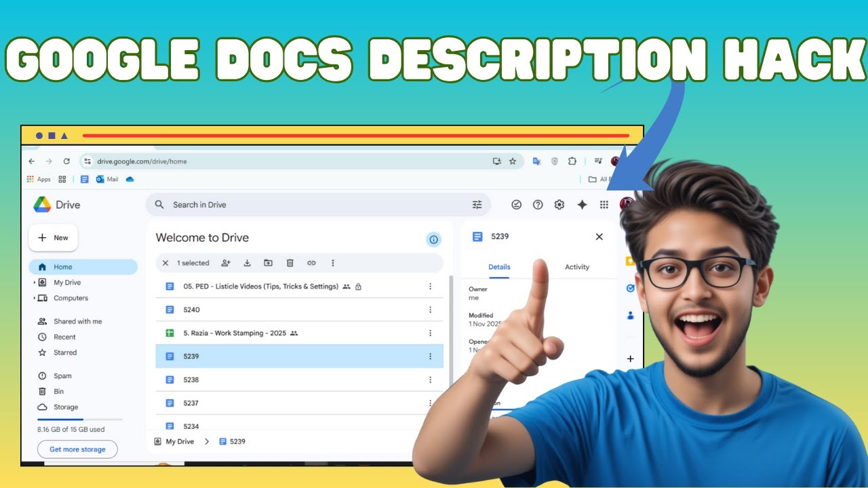868x488 pixels.
Task: Open the Help question mark menu
Action: coord(538,205)
